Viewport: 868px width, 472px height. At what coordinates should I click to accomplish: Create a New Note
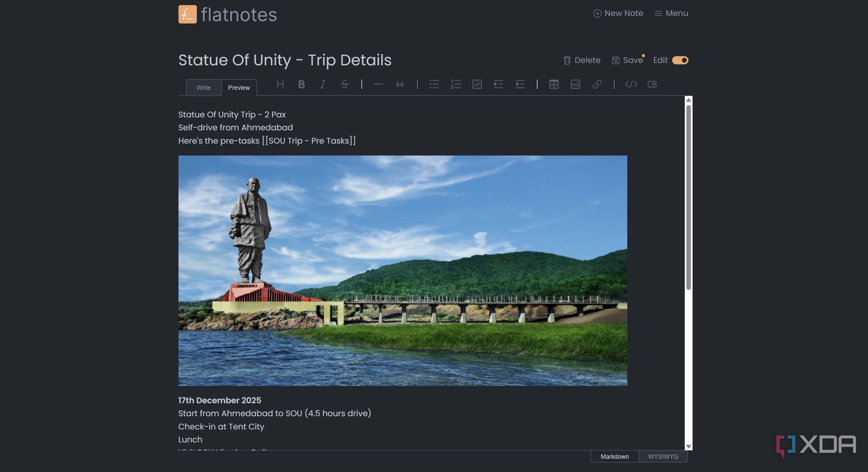tap(618, 13)
